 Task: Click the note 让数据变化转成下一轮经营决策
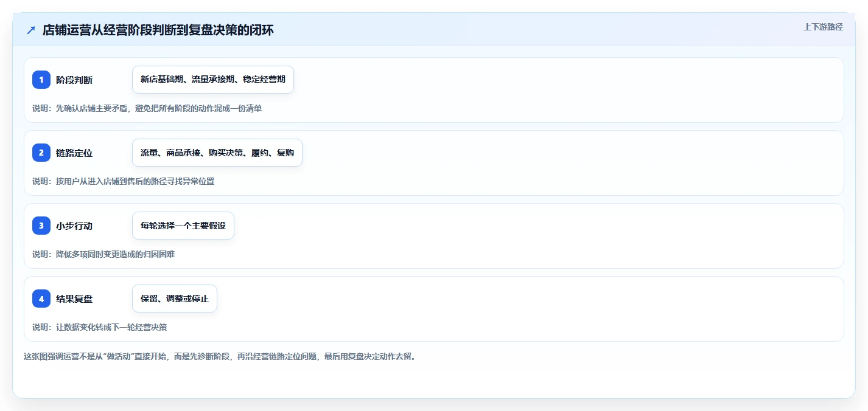[100, 327]
